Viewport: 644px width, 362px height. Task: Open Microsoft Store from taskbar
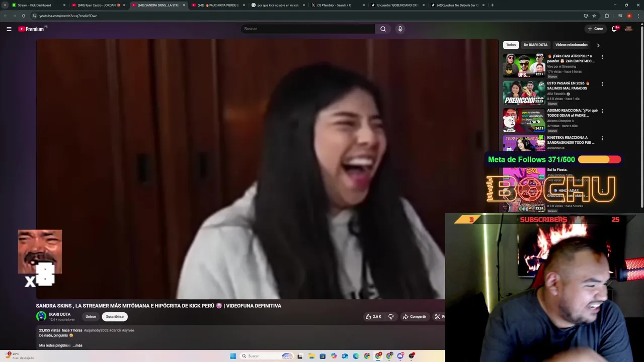tap(323, 356)
